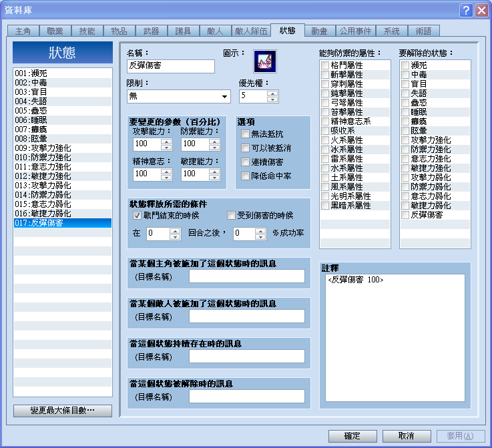492x448 pixels.
Task: Open the 護具 tab
Action: click(183, 31)
